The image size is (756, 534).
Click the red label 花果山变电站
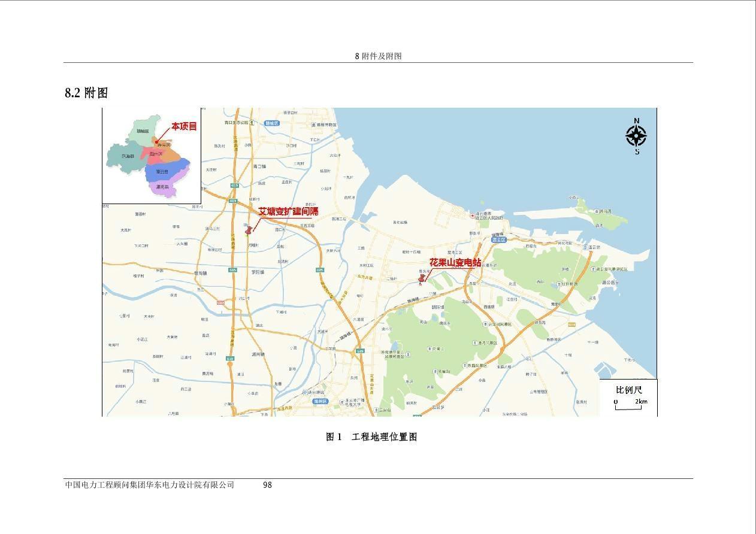click(x=455, y=262)
